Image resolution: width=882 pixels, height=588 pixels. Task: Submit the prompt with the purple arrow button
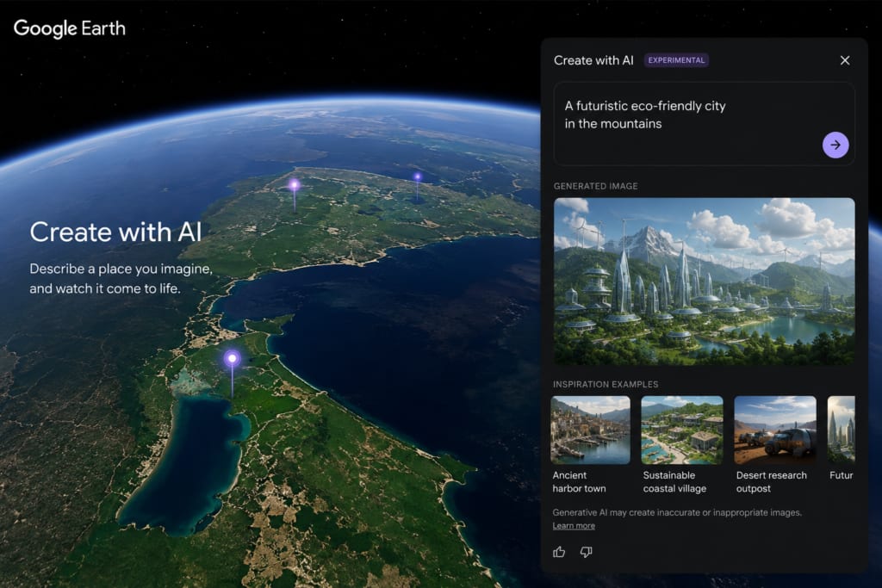pos(835,145)
